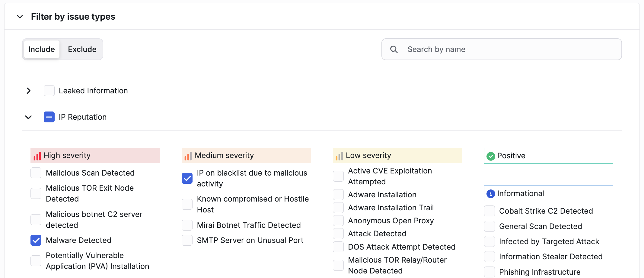Click the Leaked Information label

(93, 91)
